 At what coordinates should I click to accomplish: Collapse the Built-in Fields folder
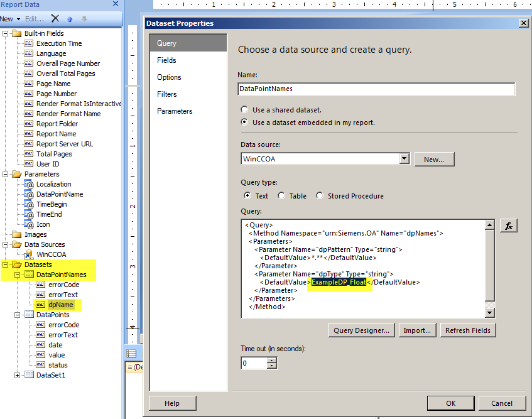[5, 33]
